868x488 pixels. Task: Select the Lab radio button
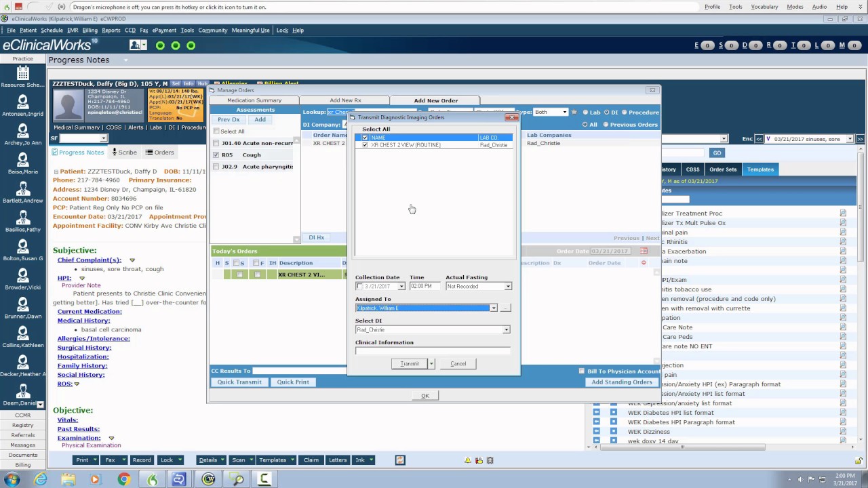click(585, 113)
